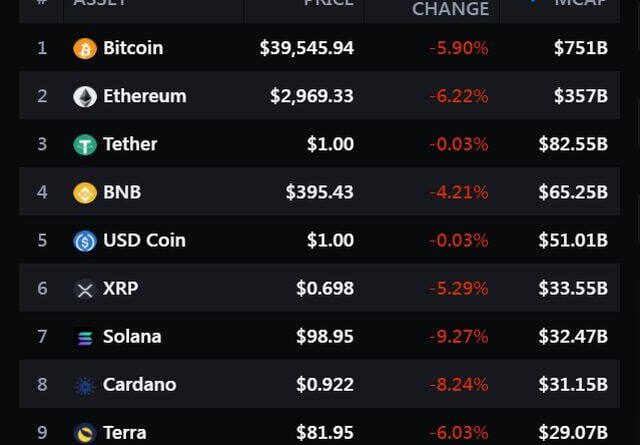Click Bitcoin's $39,545.94 price

click(306, 48)
